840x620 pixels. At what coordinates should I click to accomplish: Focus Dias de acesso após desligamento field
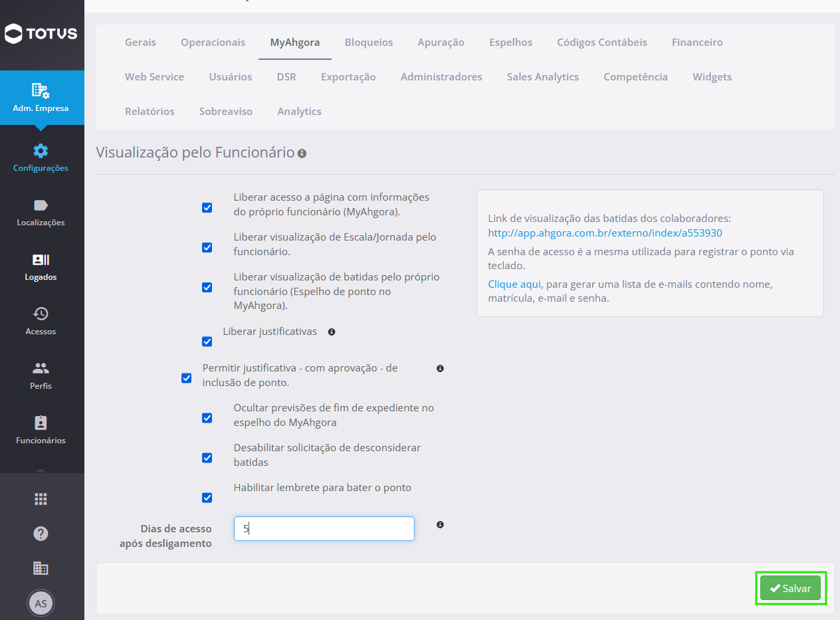click(x=324, y=529)
